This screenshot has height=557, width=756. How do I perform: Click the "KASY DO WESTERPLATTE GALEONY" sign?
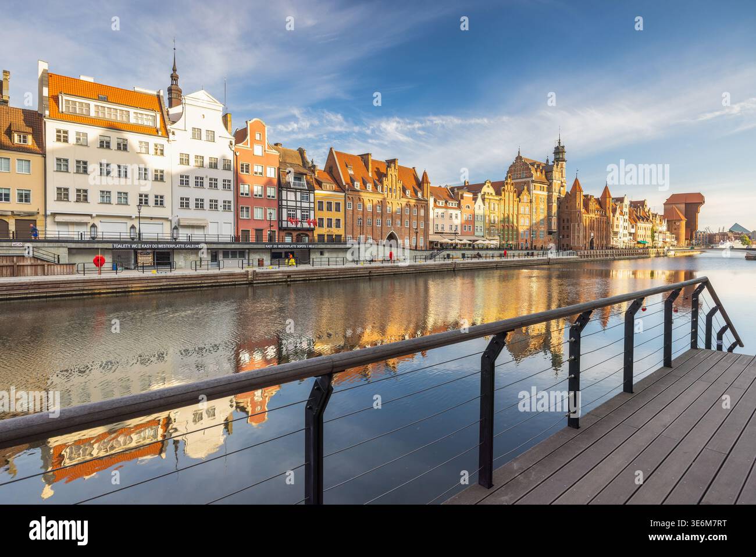(171, 246)
